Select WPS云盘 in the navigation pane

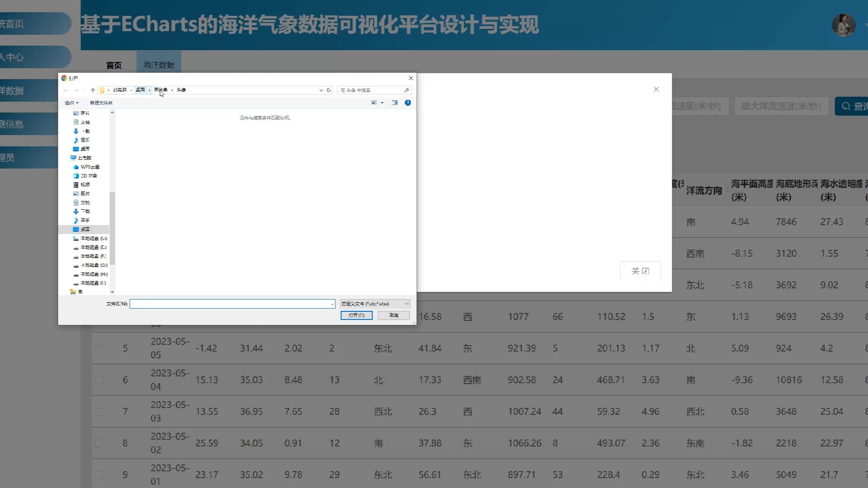(86, 167)
